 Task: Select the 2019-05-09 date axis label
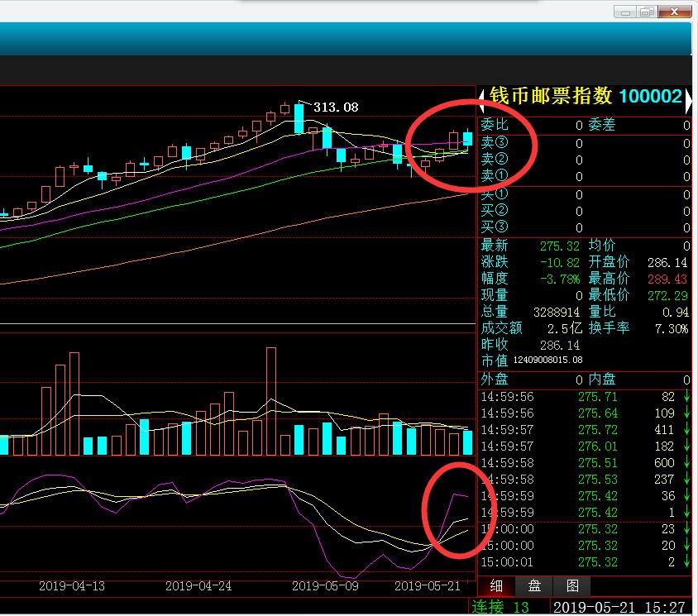pos(325,586)
